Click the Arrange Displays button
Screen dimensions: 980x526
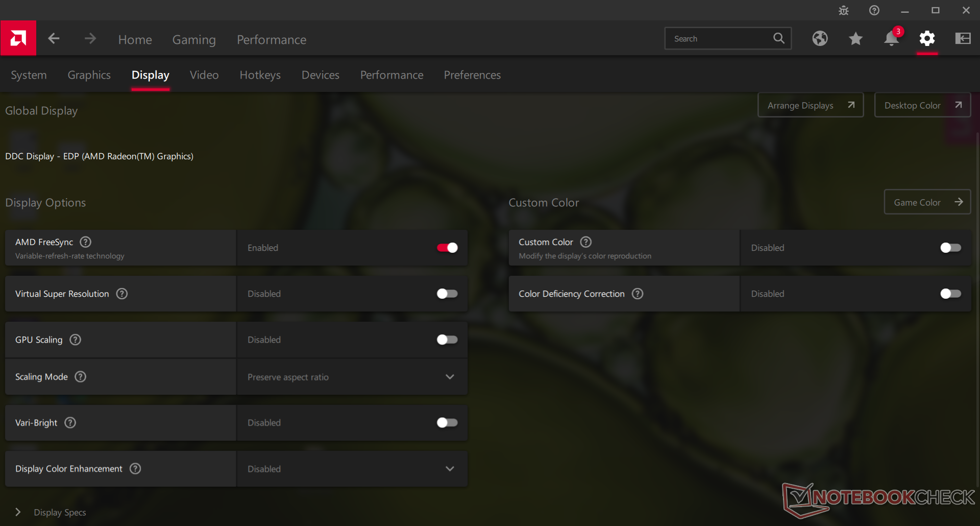coord(810,105)
